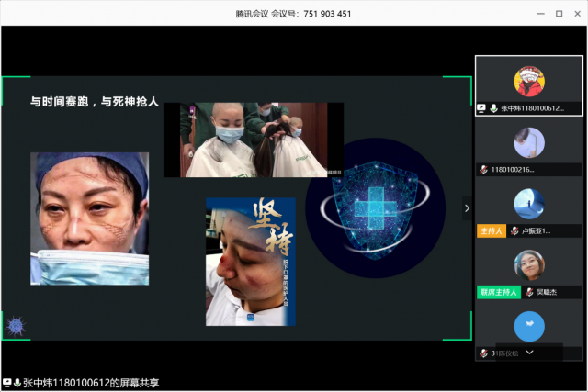The height and width of the screenshot is (392, 588).
Task: Click slide heading 与时间赛跑，与死神抢人
Action: coord(95,101)
